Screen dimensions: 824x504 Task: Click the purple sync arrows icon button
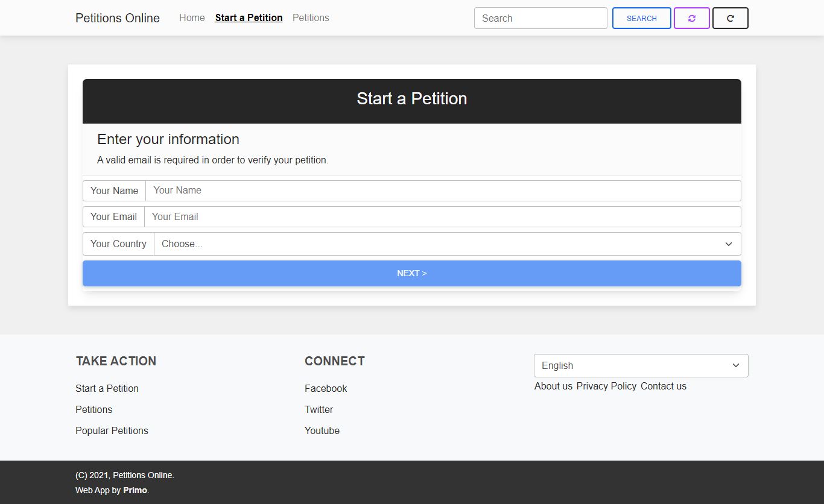click(x=691, y=18)
